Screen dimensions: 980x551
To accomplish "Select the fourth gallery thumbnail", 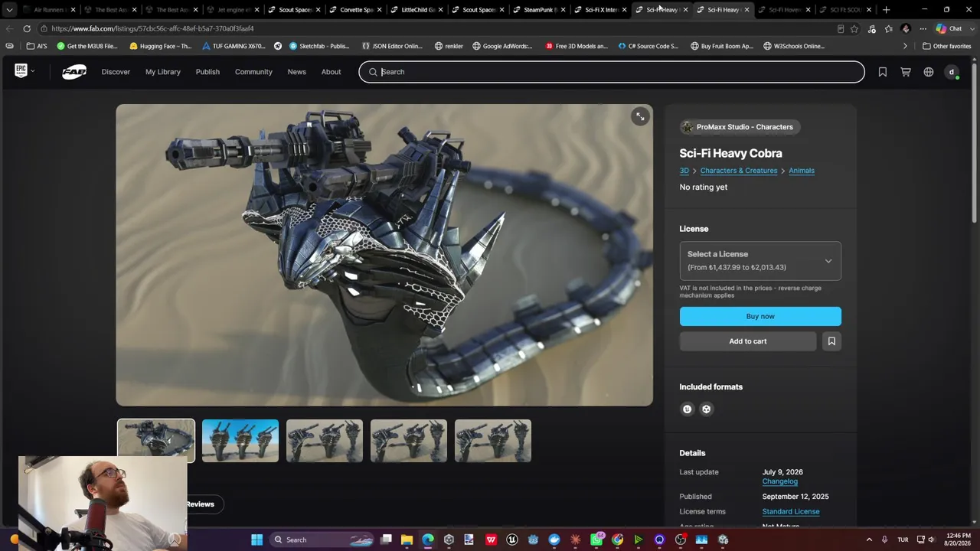I will click(x=409, y=441).
